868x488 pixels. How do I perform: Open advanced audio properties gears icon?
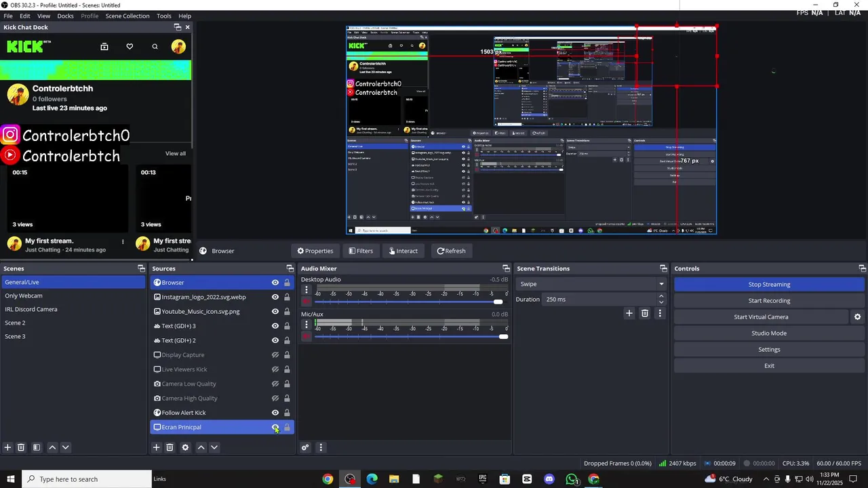[305, 447]
